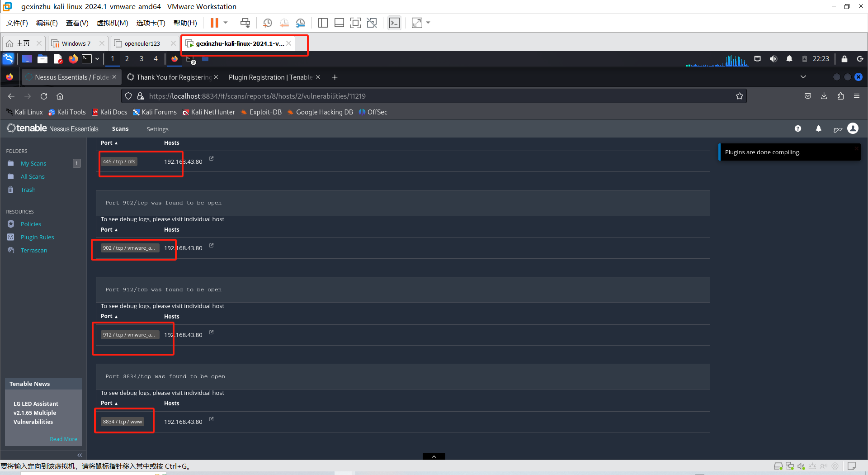Open the Firefox hamburger application menu
The width and height of the screenshot is (868, 475).
(x=857, y=96)
